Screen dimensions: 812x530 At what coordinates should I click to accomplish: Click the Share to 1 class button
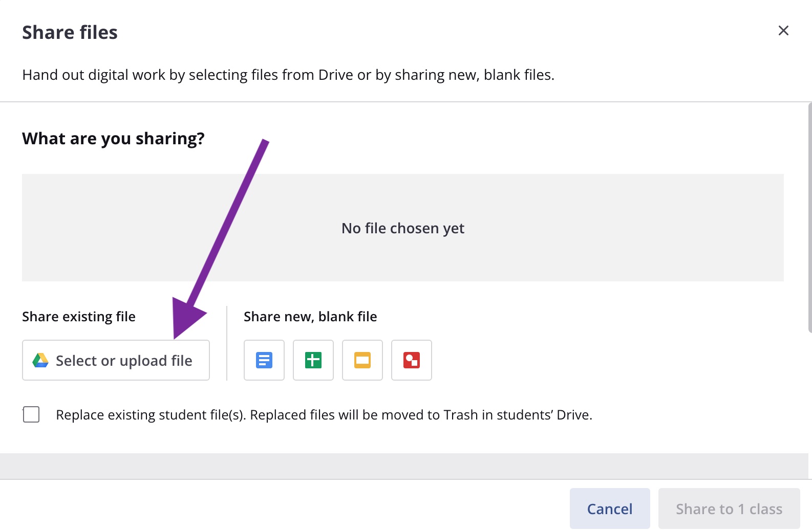coord(729,509)
